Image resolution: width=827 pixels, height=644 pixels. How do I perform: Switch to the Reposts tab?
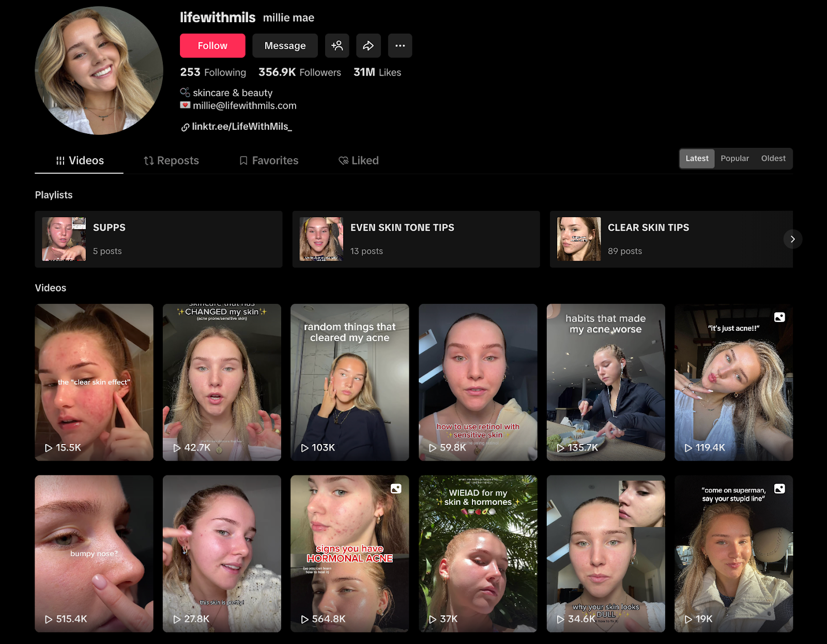[x=171, y=161]
